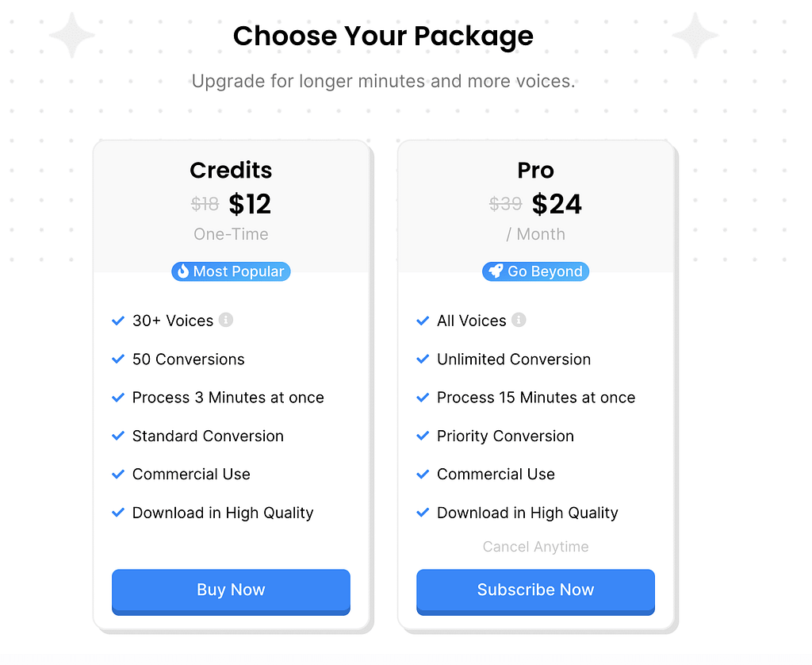Select the Go Beyond badge

[x=535, y=271]
